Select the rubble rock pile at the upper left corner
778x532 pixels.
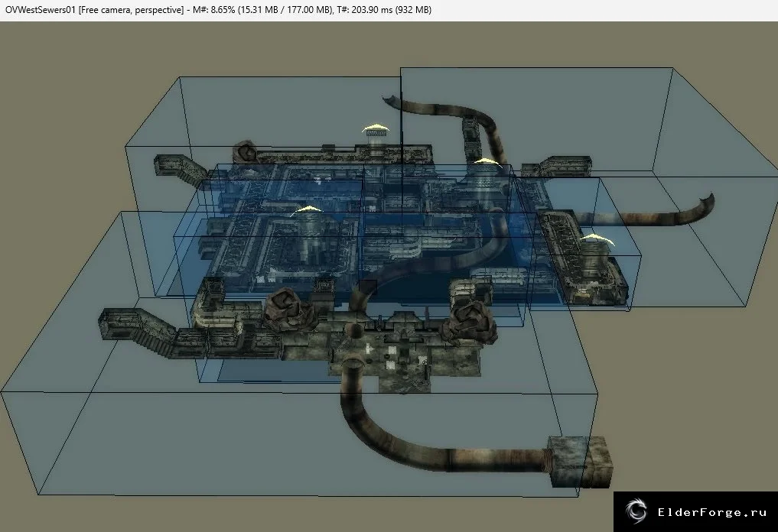(x=246, y=151)
